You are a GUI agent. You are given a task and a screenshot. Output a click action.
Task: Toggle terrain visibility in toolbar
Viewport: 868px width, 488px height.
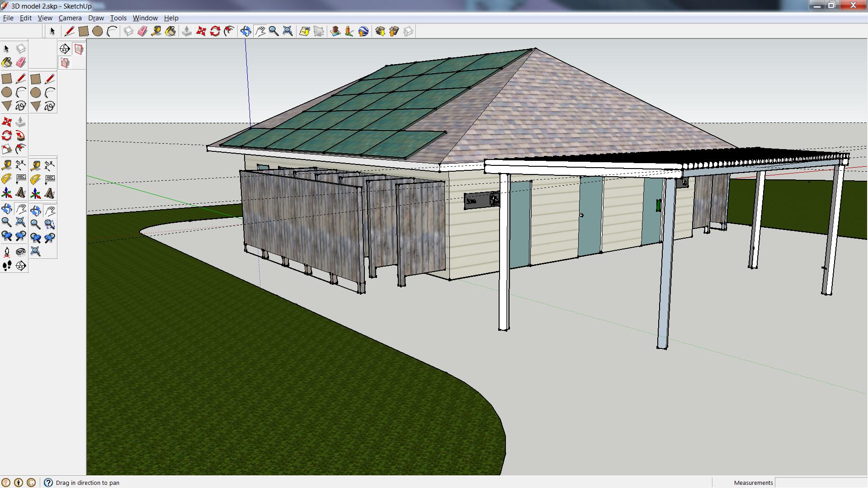pyautogui.click(x=319, y=31)
